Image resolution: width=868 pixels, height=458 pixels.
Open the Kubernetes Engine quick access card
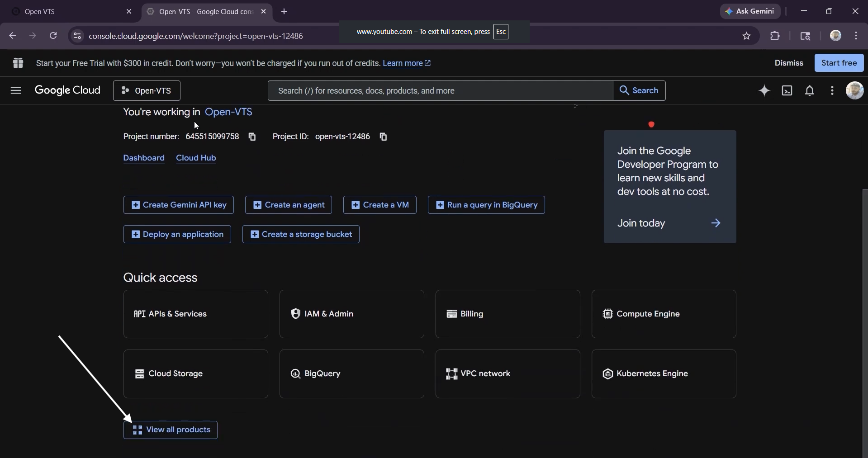(664, 374)
